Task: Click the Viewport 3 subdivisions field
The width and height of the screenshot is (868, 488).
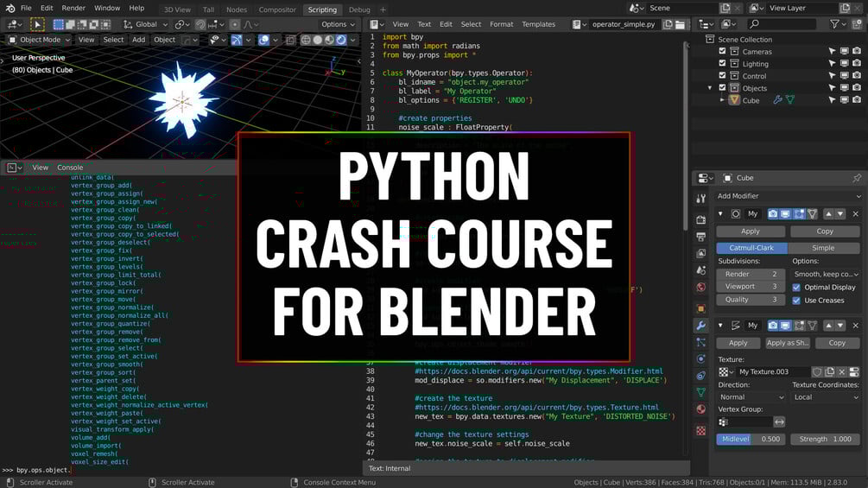Action: click(751, 287)
